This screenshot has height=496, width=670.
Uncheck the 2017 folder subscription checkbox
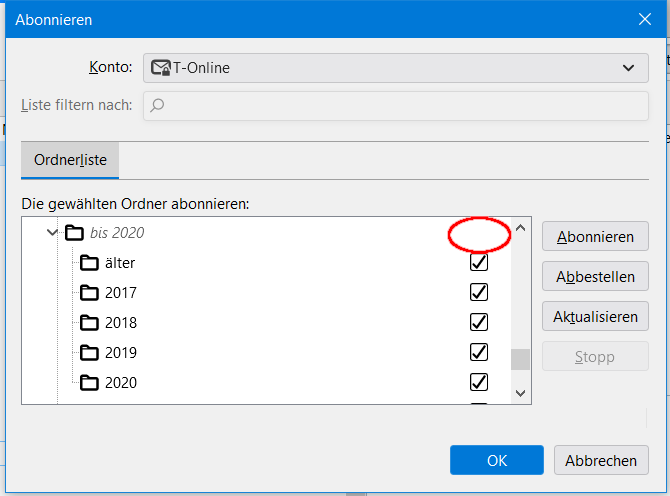[479, 292]
